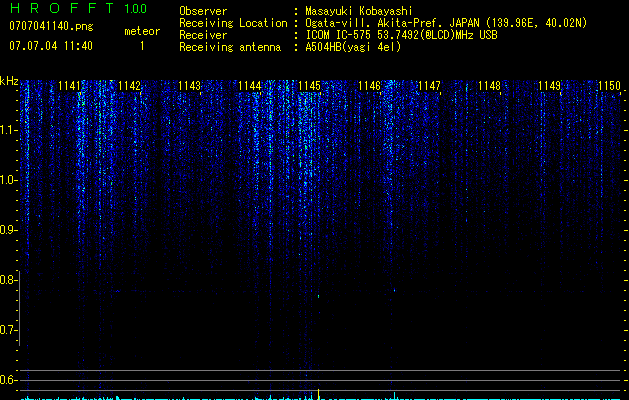Select the A504HB(yagi 4el) antenna text
This screenshot has height=400, width=629.
click(353, 47)
